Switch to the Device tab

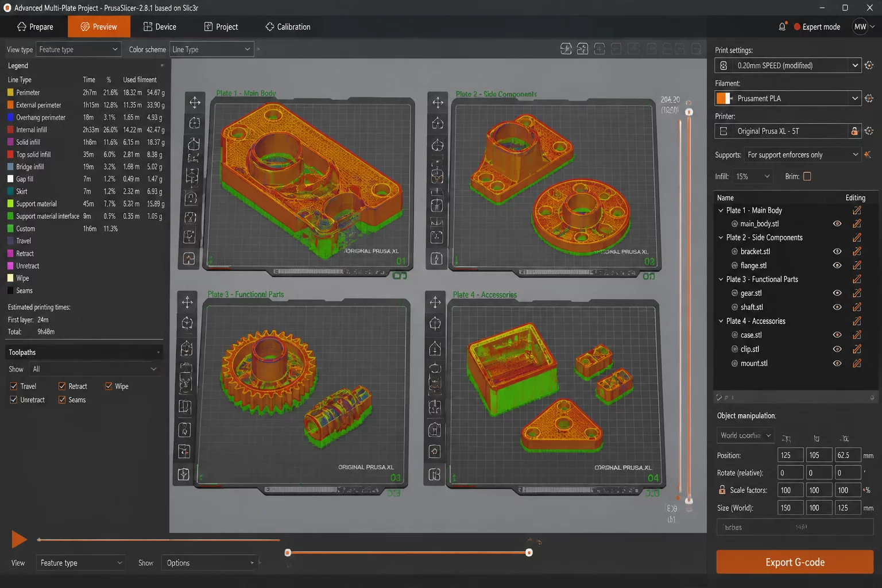pos(160,27)
